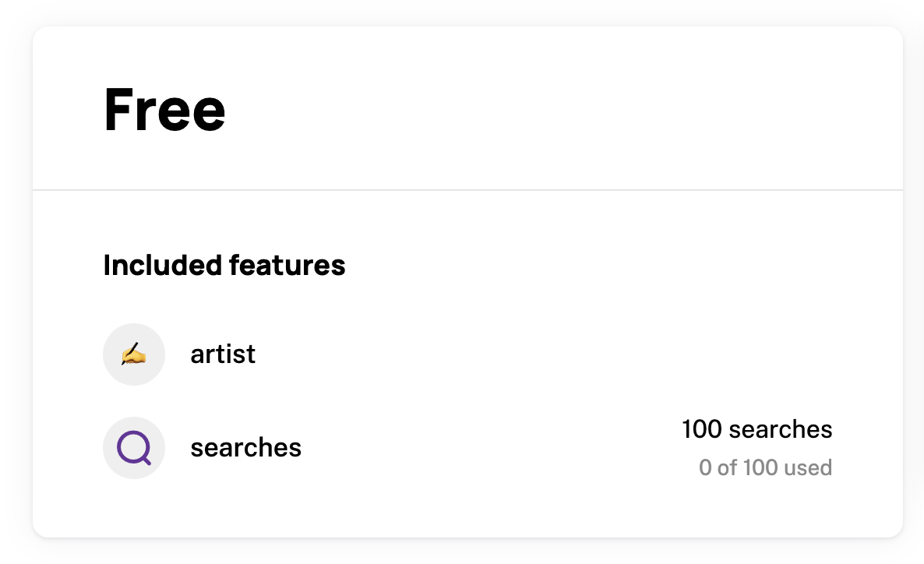924x564 pixels.
Task: Select the Included features heading
Action: [224, 265]
